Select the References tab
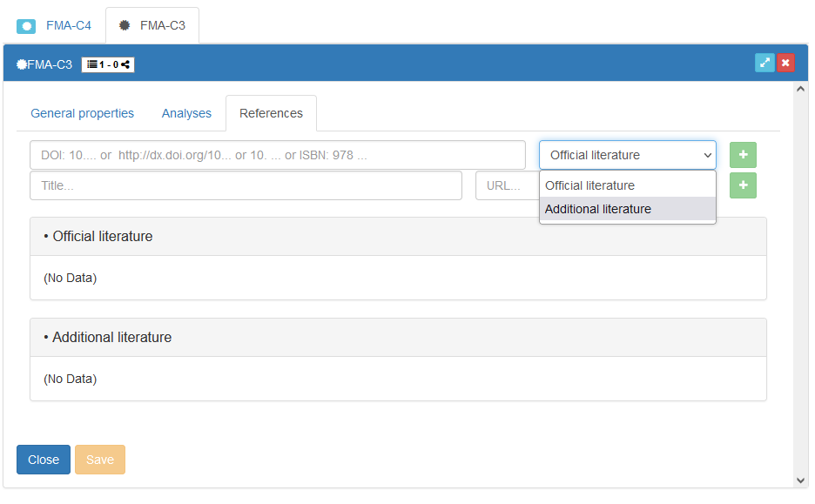The image size is (815, 504). coord(271,113)
